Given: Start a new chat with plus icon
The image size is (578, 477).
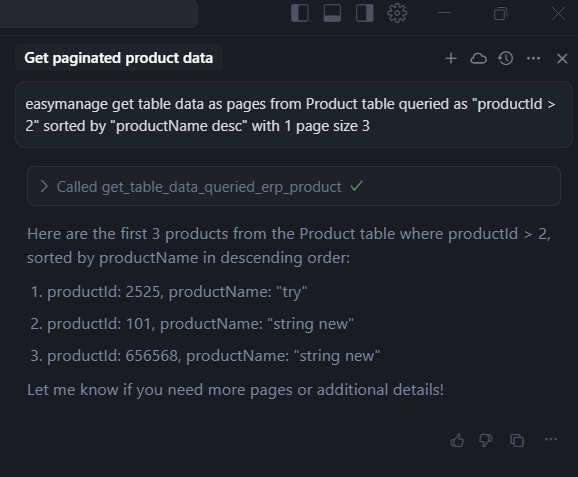Looking at the screenshot, I should tap(451, 58).
